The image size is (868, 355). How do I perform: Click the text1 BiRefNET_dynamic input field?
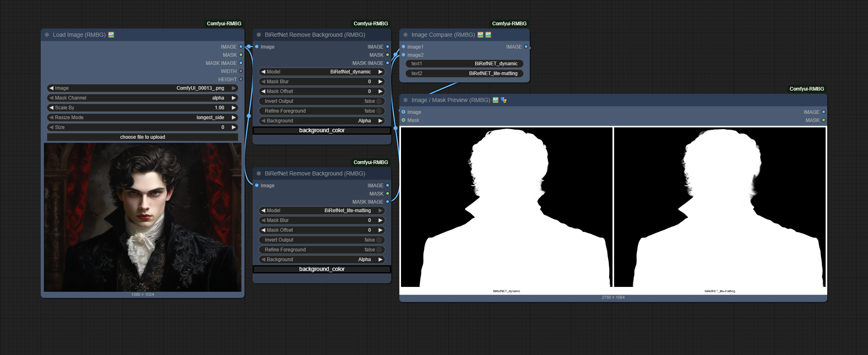(465, 64)
